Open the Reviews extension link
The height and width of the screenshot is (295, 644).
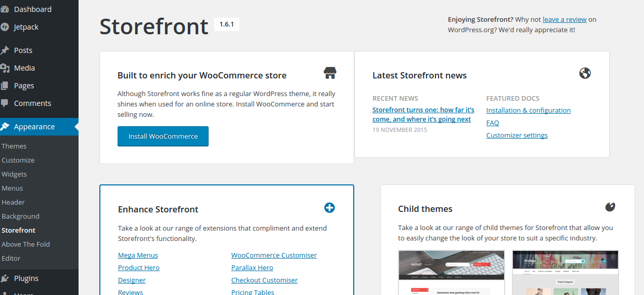click(131, 292)
